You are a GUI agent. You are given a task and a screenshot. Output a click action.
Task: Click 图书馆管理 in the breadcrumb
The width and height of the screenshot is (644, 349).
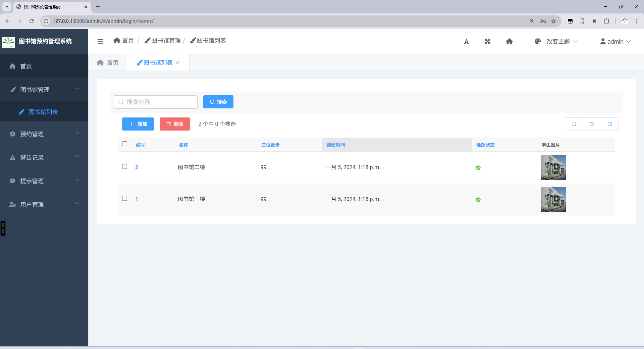[x=163, y=41]
